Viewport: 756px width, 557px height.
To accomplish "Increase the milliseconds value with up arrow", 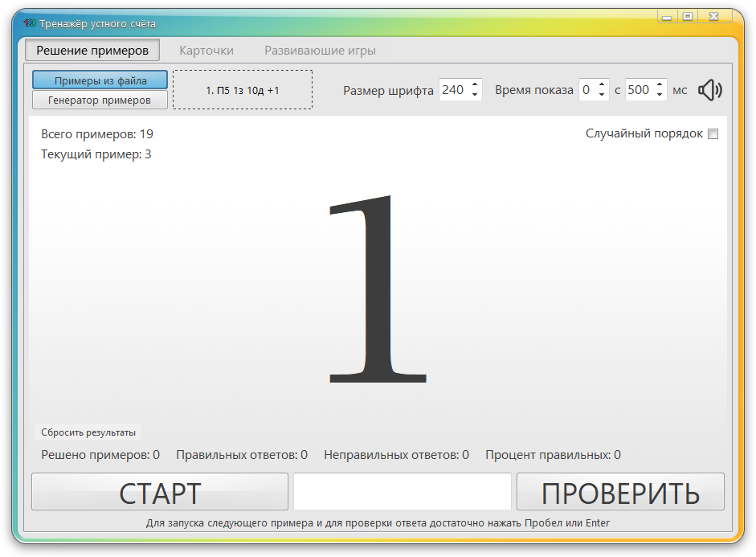I will point(659,84).
